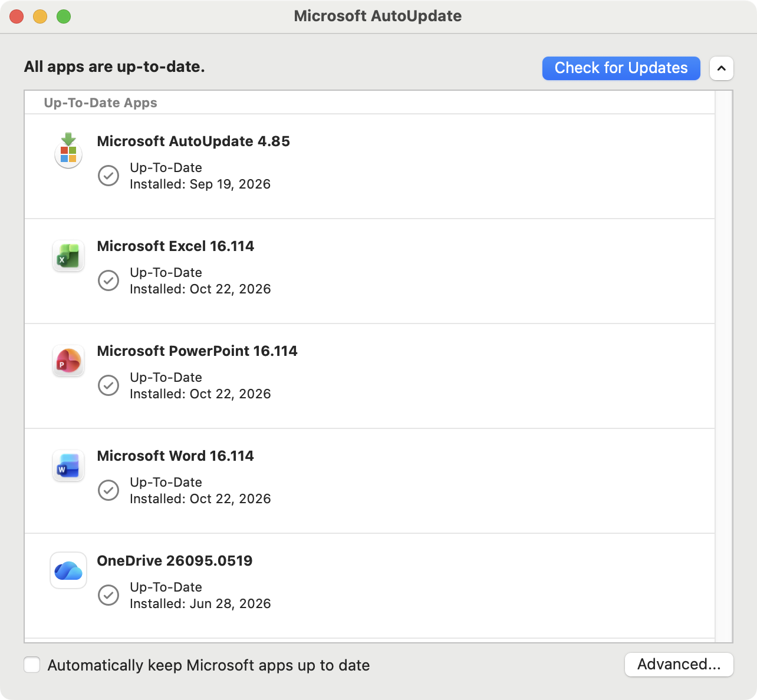Enable automatically keep Microsoft apps up to date
757x700 pixels.
tap(32, 665)
